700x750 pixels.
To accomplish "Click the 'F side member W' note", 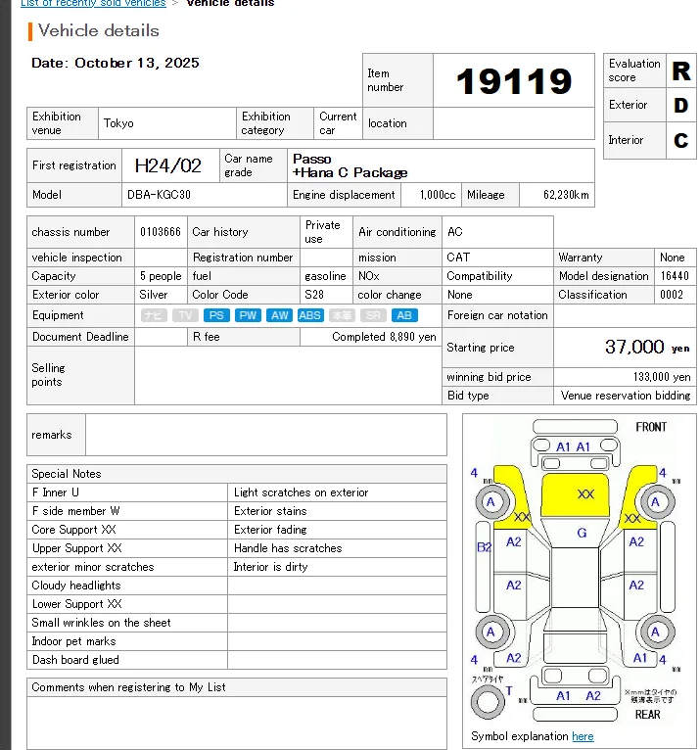I will [x=75, y=511].
